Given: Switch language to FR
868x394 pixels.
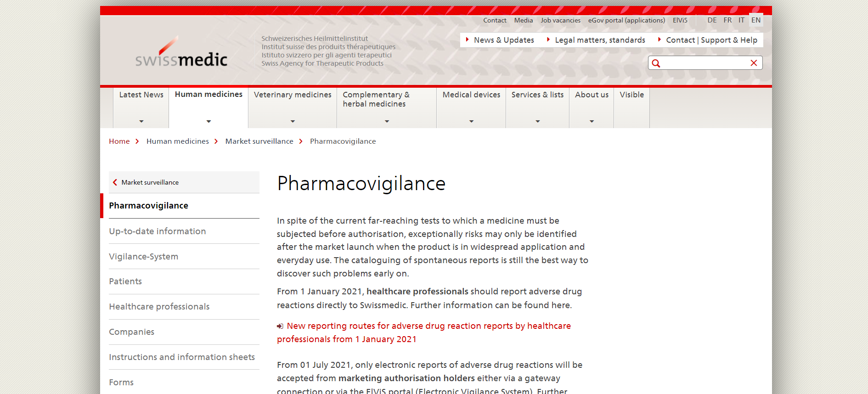Looking at the screenshot, I should click(727, 20).
